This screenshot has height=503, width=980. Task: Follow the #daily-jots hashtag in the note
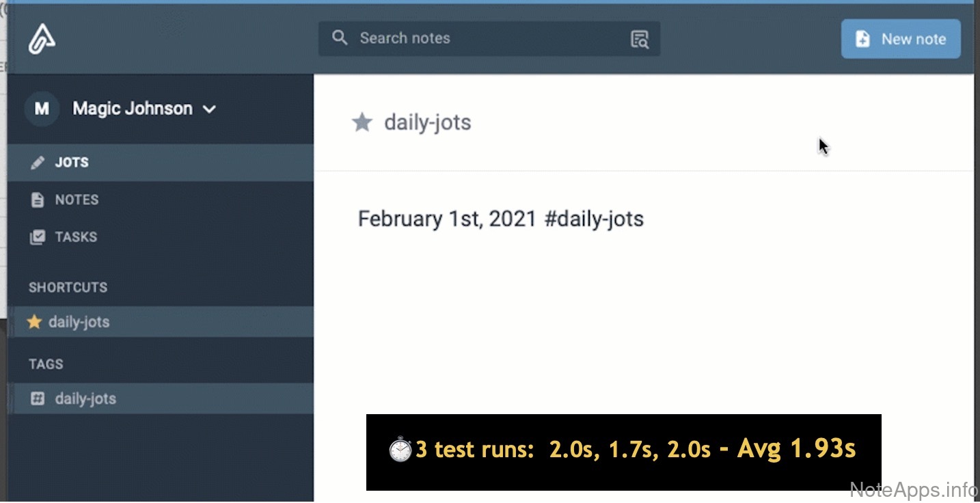(x=594, y=219)
